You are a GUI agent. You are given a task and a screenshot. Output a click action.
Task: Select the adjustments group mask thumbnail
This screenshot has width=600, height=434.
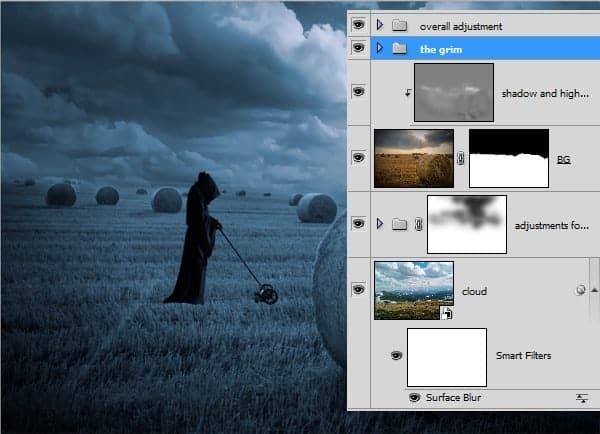coord(467,224)
